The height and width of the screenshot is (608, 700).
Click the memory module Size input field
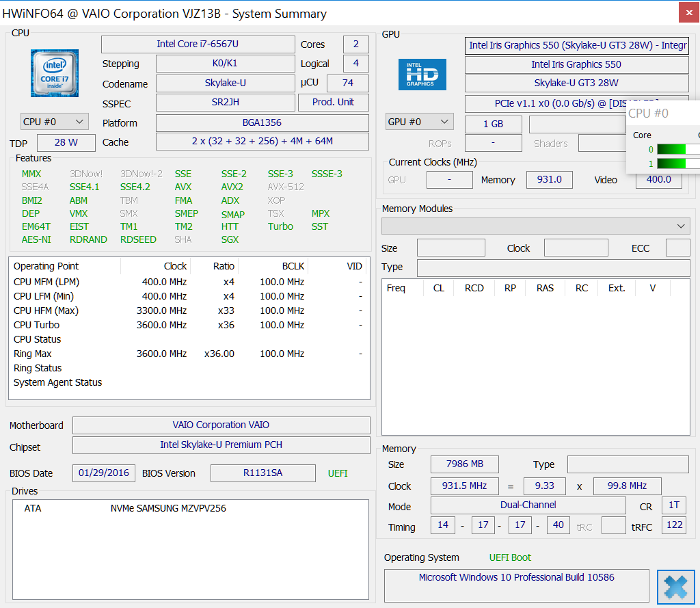[451, 248]
